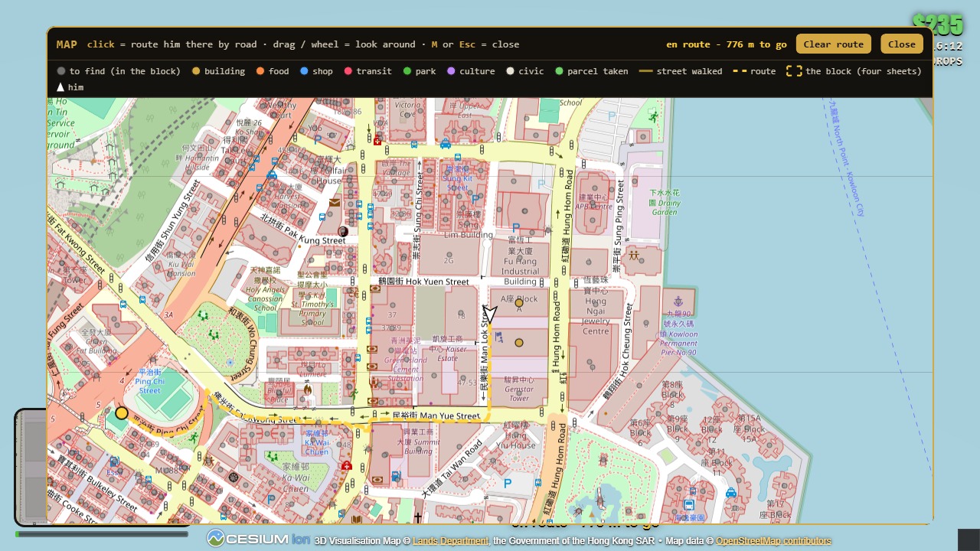Screen dimensions: 980x551
Task: Click the pink transit legend dot
Action: [348, 71]
